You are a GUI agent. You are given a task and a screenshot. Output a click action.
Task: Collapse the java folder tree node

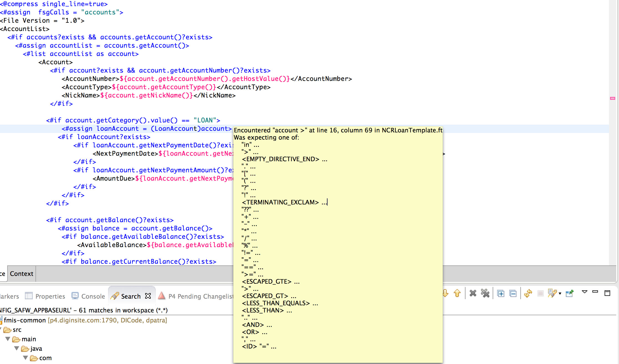(17, 348)
